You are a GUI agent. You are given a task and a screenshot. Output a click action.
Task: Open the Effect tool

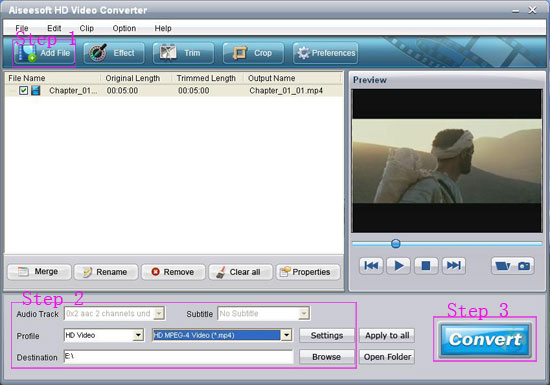[114, 53]
